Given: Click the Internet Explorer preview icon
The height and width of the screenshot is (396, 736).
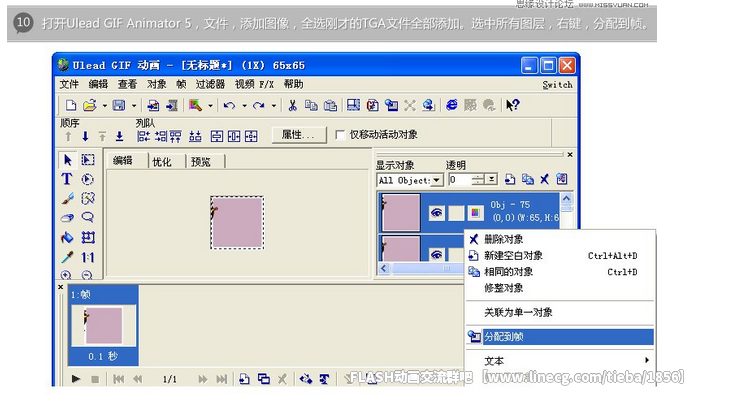Looking at the screenshot, I should (x=452, y=105).
